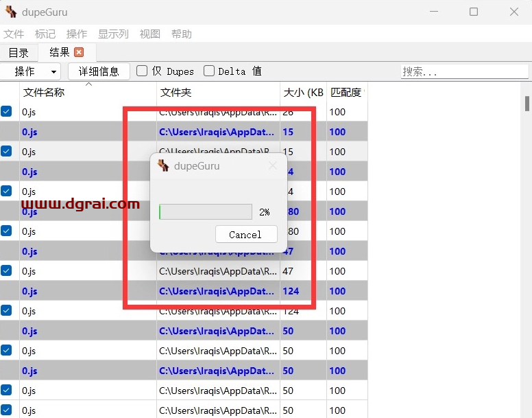Image resolution: width=532 pixels, height=418 pixels.
Task: Click the dupeGuru icon in the main title bar
Action: coord(11,12)
